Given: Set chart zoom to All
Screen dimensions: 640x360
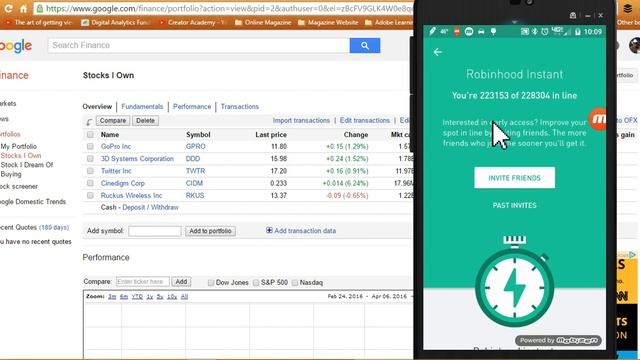Looking at the screenshot, I should pyautogui.click(x=184, y=296).
